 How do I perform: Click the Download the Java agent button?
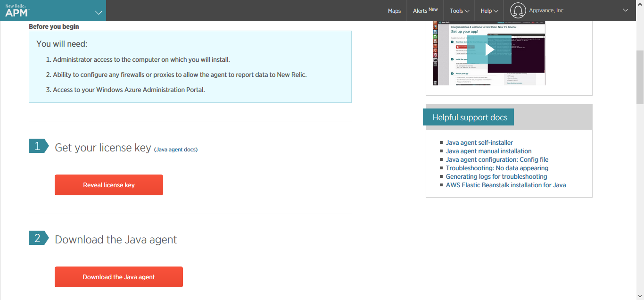[119, 277]
